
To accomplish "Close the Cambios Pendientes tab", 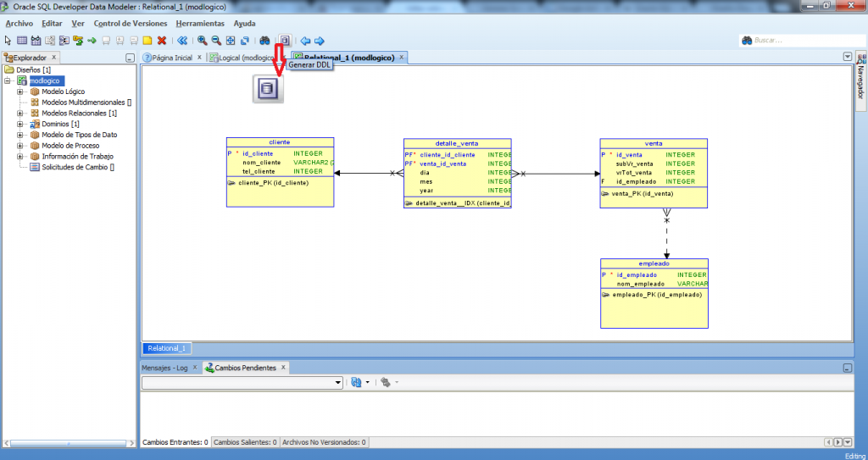I will pyautogui.click(x=283, y=367).
